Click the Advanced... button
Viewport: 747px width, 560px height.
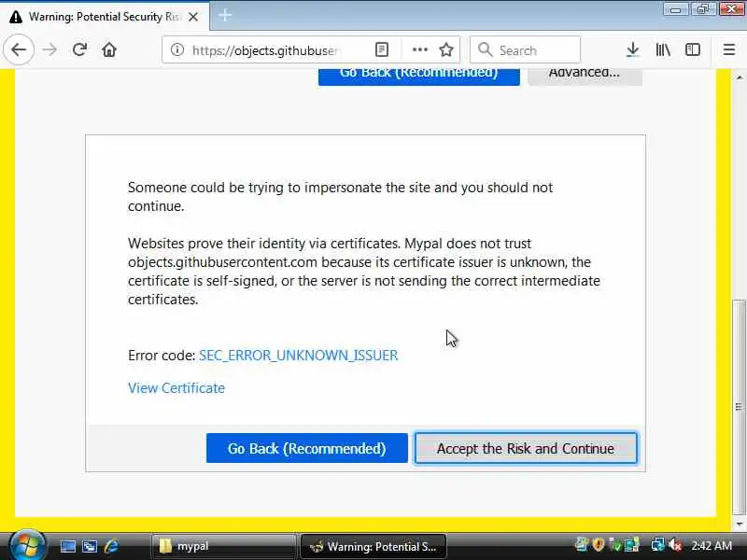coord(585,77)
